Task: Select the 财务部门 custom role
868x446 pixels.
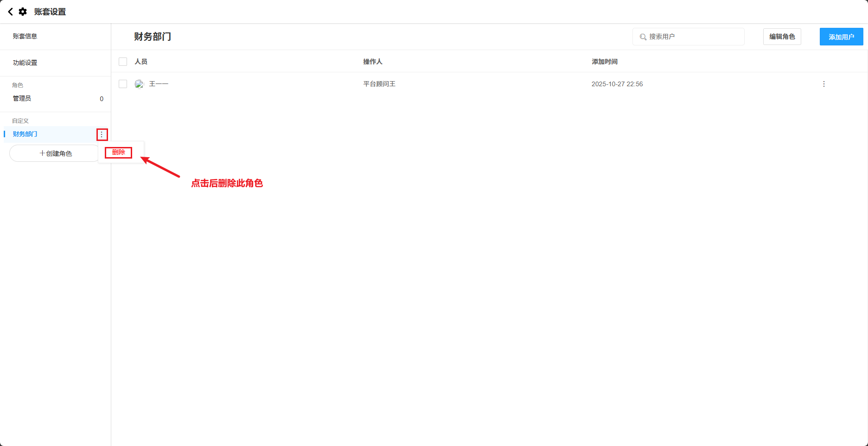Action: click(x=26, y=134)
